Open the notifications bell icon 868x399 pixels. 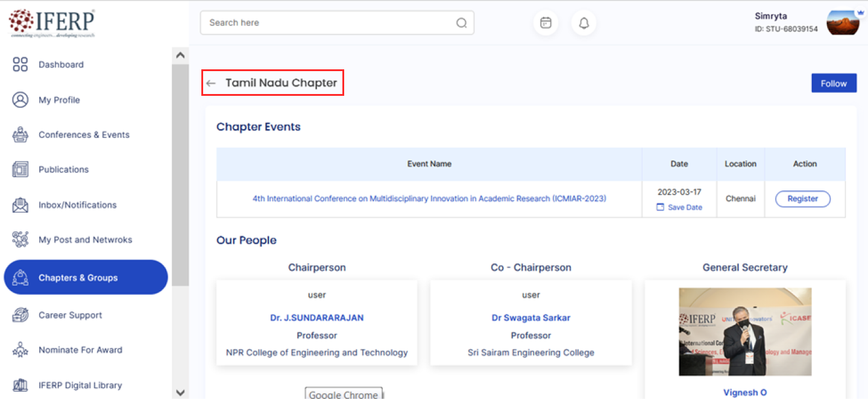tap(583, 23)
